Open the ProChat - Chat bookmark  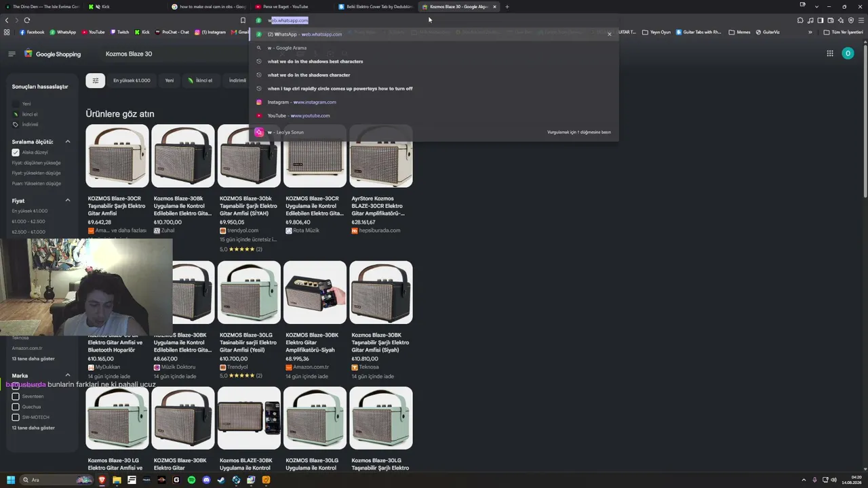click(172, 32)
